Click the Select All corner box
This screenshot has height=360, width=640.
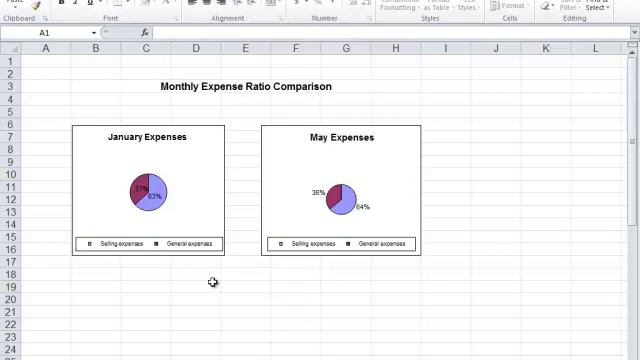point(11,49)
